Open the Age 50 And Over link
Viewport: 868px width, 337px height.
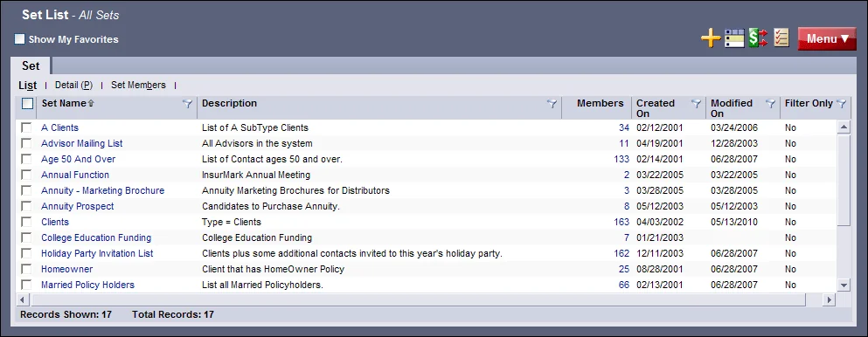coord(78,159)
